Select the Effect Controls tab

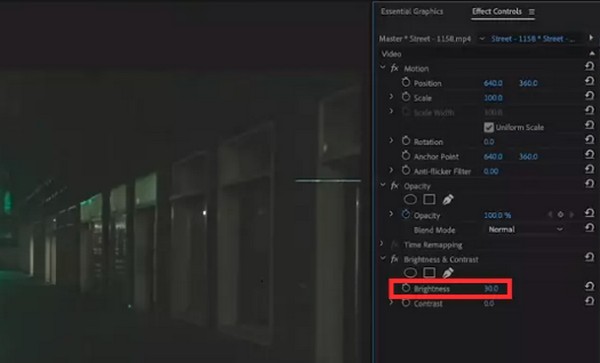tap(497, 11)
